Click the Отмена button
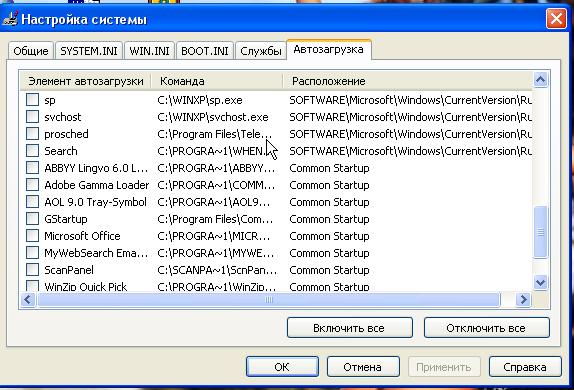This screenshot has height=390, width=574. point(363,367)
